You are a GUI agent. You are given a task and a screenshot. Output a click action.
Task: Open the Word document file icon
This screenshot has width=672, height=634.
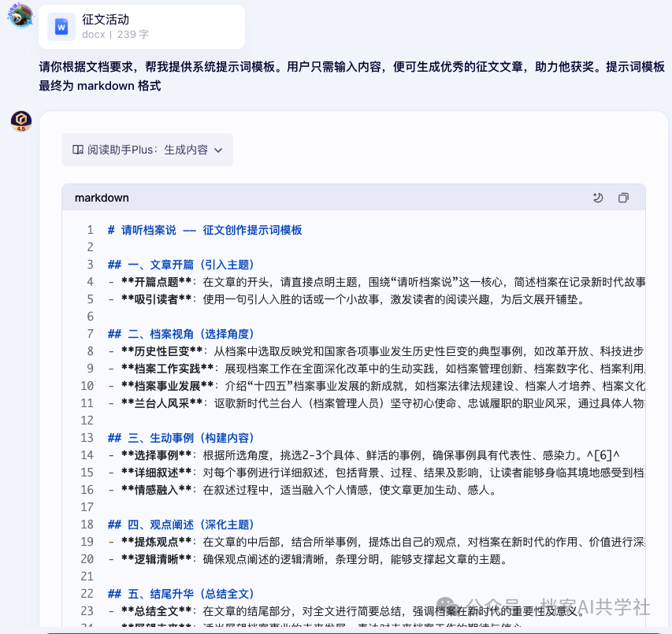tap(61, 27)
